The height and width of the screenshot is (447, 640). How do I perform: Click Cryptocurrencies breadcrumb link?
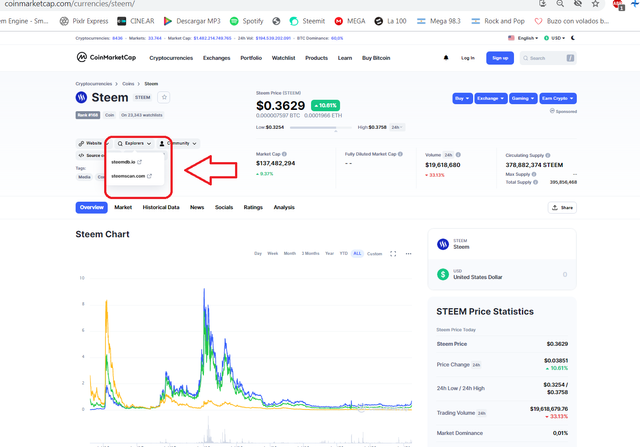click(x=93, y=84)
